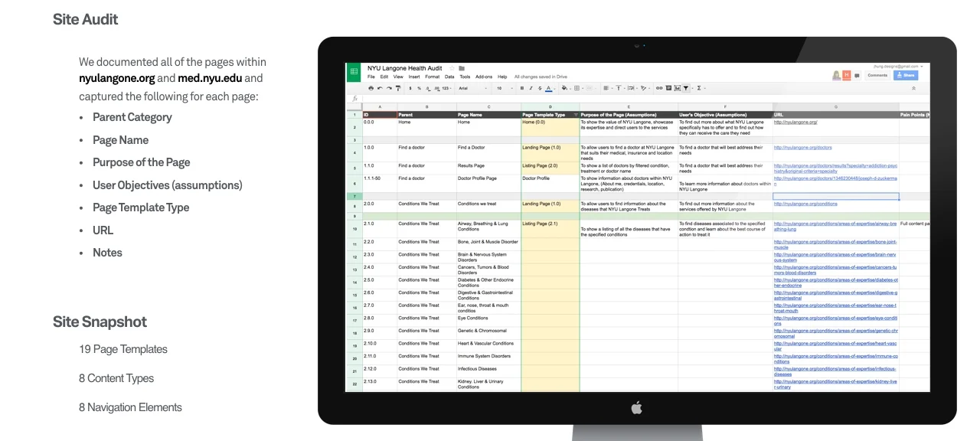Open the font size 10 dropdown
Screen dimensions: 980x441
coord(505,88)
